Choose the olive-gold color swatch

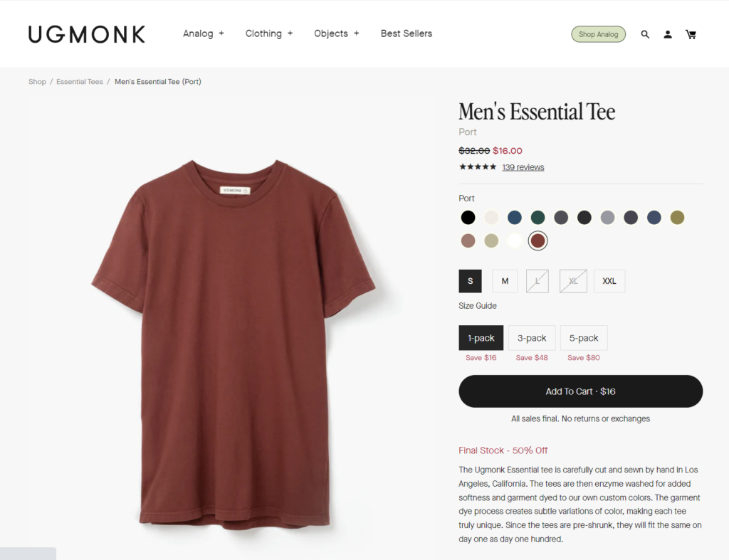tap(678, 218)
